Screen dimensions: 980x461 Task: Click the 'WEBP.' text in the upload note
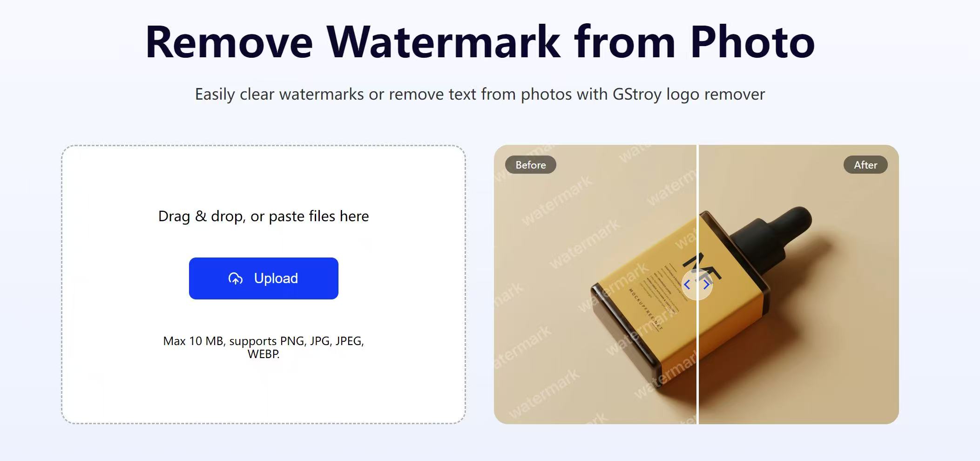point(264,354)
